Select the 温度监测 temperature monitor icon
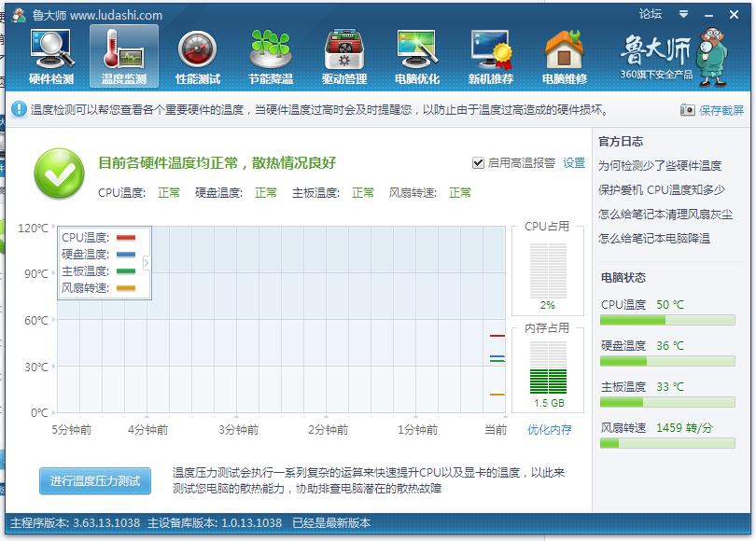This screenshot has height=541, width=756. [x=125, y=53]
